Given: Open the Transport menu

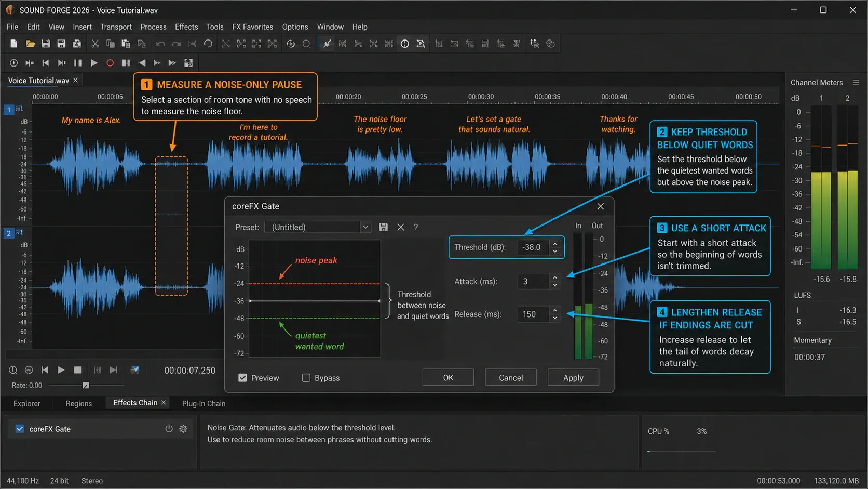Looking at the screenshot, I should (x=116, y=27).
